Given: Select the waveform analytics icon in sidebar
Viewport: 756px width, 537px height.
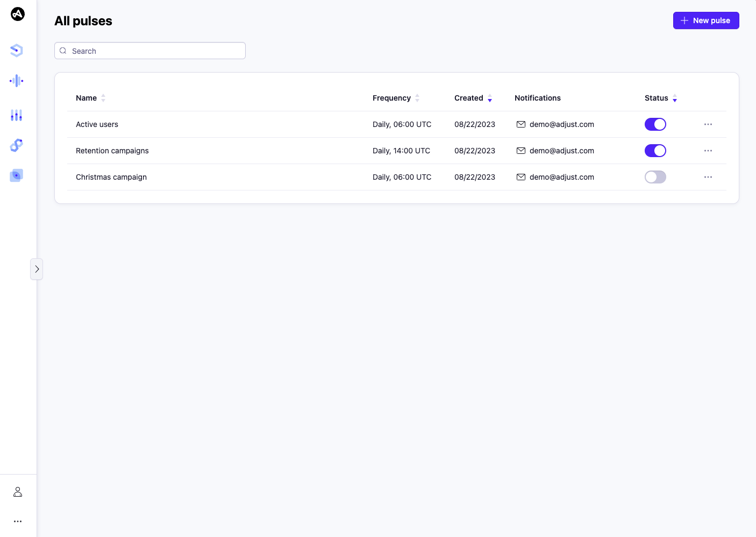Looking at the screenshot, I should [16, 80].
